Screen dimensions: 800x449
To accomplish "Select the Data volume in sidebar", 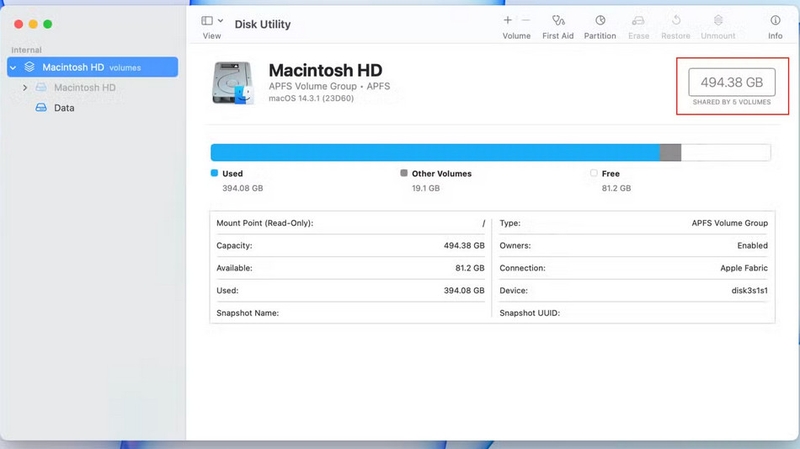I will click(64, 108).
